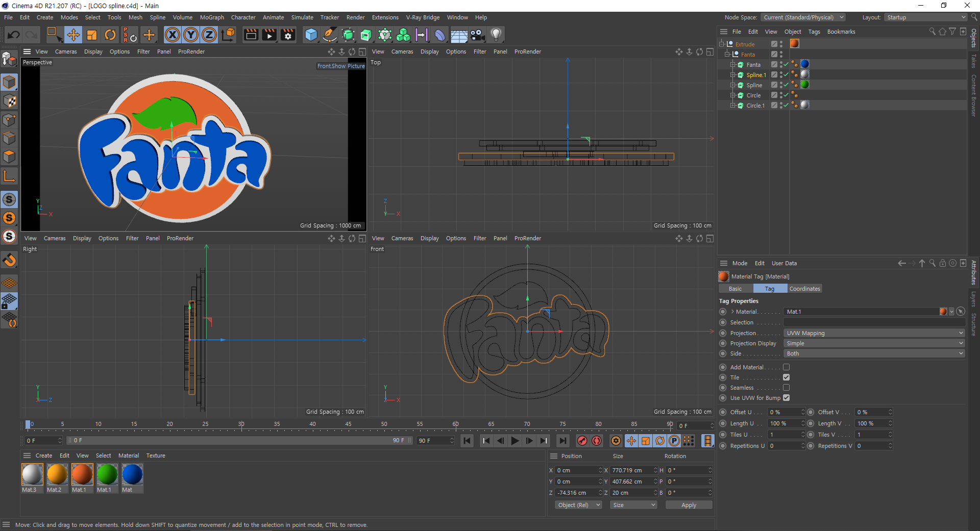Click the blue material tag on Fanta

[805, 64]
